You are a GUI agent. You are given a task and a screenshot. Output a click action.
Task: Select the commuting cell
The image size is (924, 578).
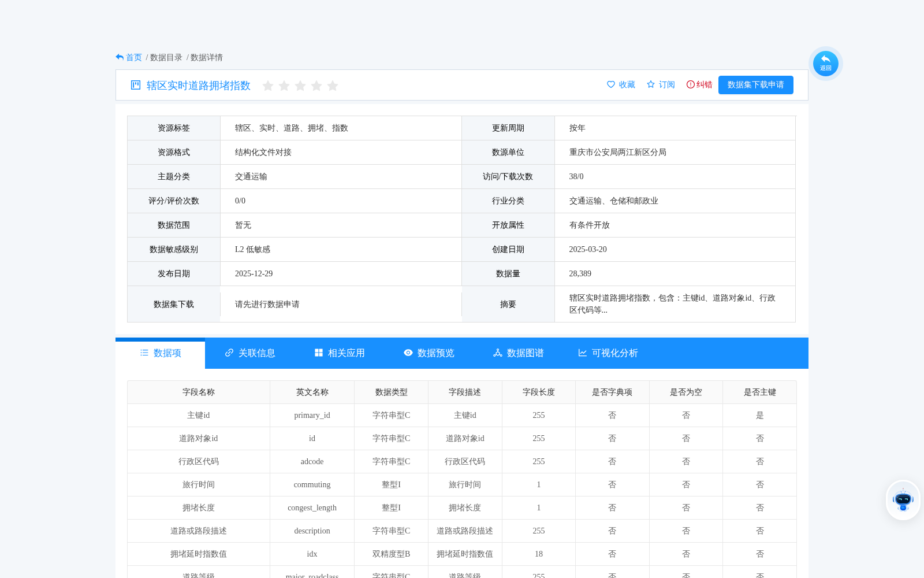312,485
